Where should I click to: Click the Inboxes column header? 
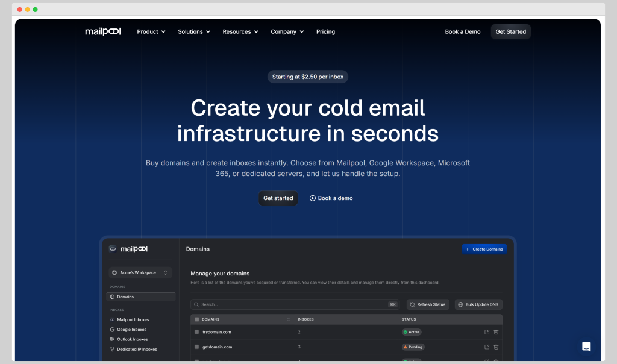click(x=305, y=319)
